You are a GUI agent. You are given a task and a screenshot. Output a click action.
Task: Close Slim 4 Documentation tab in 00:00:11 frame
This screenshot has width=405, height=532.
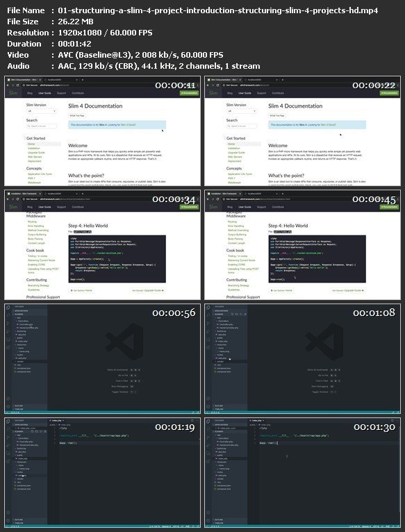(40, 80)
